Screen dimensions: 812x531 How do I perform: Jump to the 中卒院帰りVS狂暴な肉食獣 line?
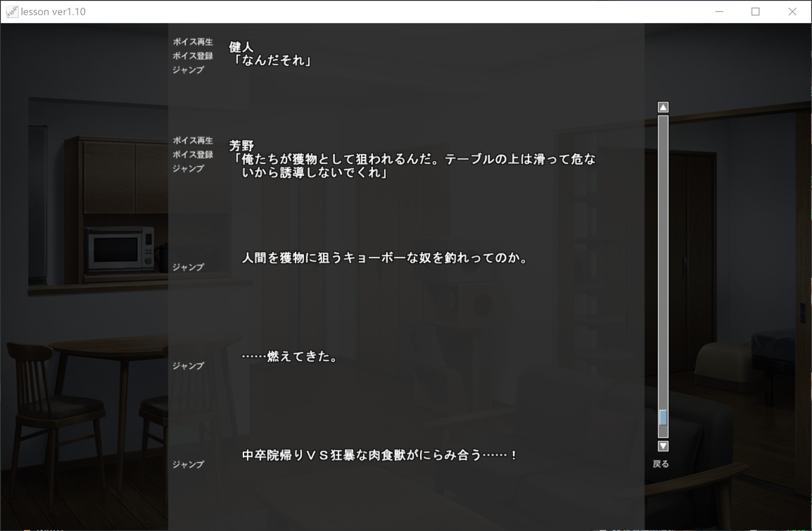click(188, 464)
